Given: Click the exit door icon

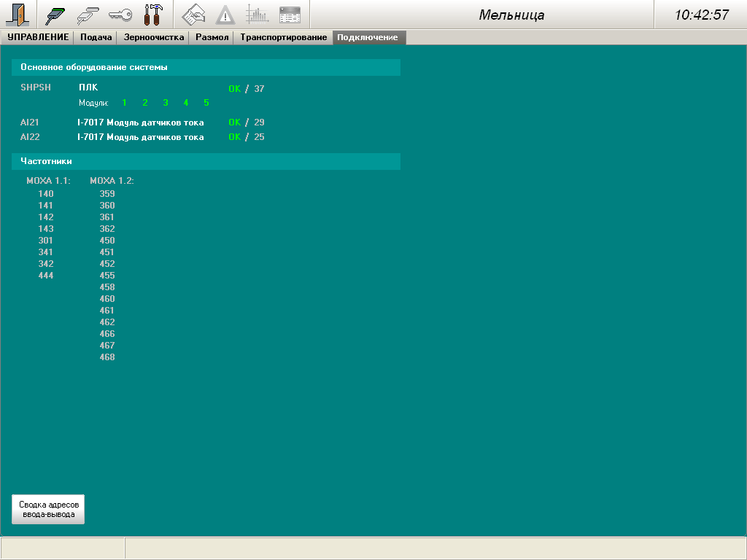Looking at the screenshot, I should (17, 15).
